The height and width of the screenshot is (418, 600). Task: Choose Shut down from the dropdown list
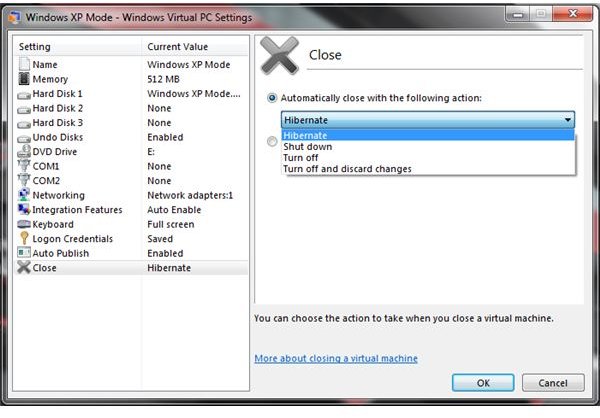[428, 147]
